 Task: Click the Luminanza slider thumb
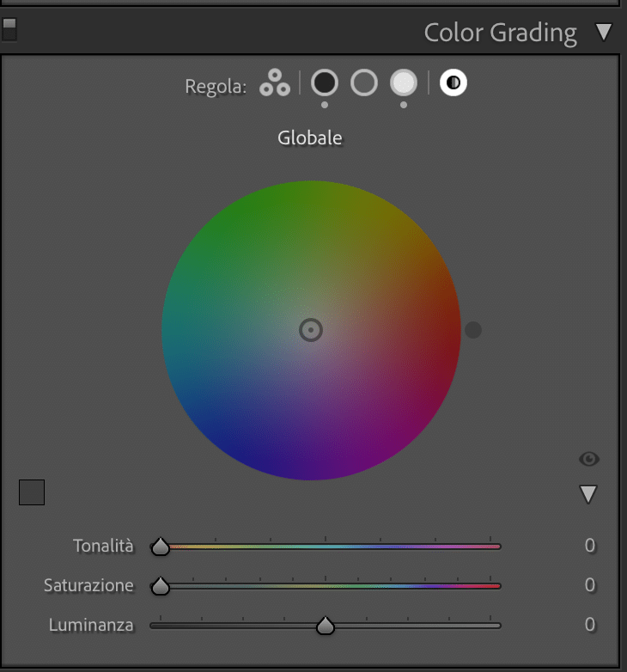point(326,626)
